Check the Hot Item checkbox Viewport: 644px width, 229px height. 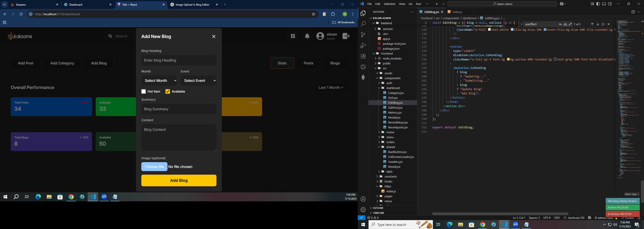(x=144, y=92)
